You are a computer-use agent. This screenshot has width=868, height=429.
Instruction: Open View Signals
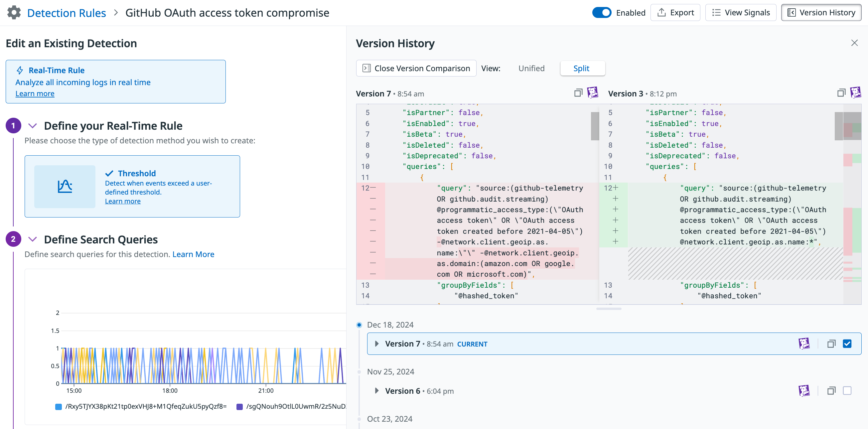741,13
